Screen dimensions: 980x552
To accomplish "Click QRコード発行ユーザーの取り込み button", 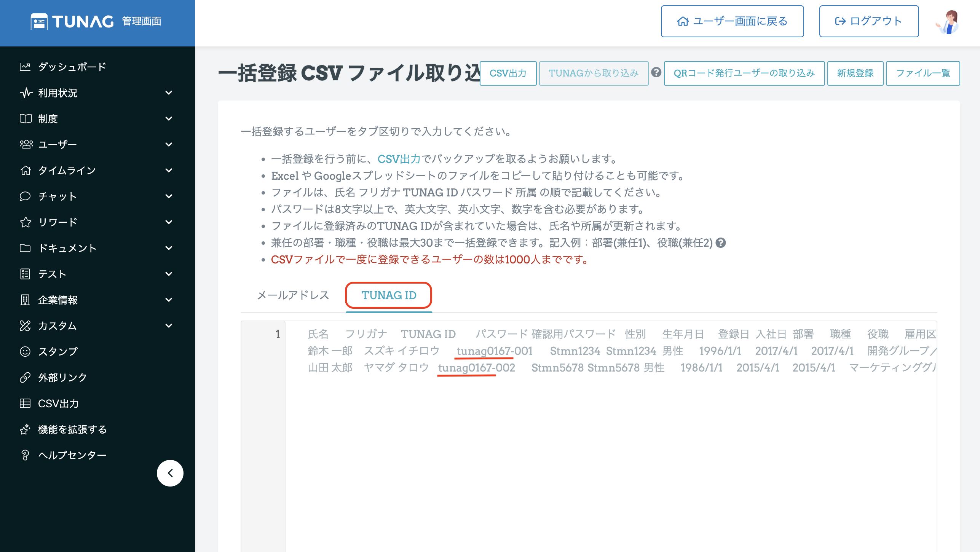I will (x=744, y=73).
